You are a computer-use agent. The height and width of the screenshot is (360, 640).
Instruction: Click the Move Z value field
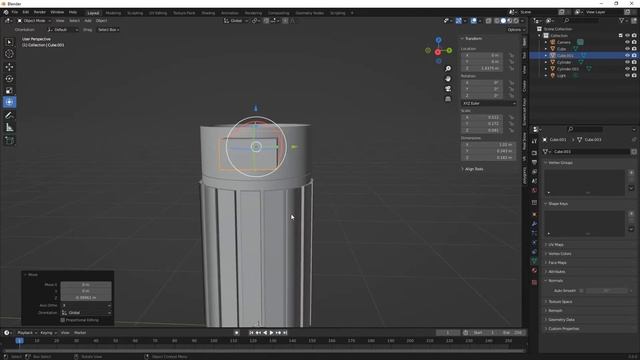86,298
